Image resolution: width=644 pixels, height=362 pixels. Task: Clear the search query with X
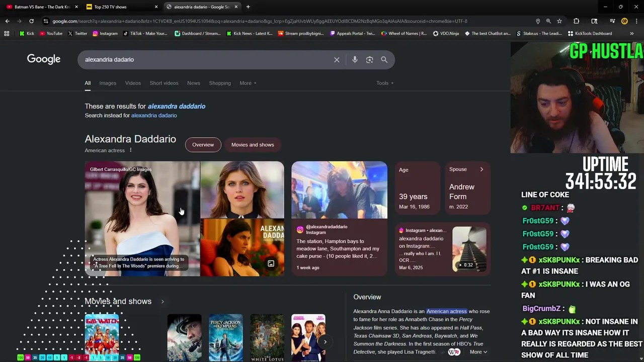[337, 60]
